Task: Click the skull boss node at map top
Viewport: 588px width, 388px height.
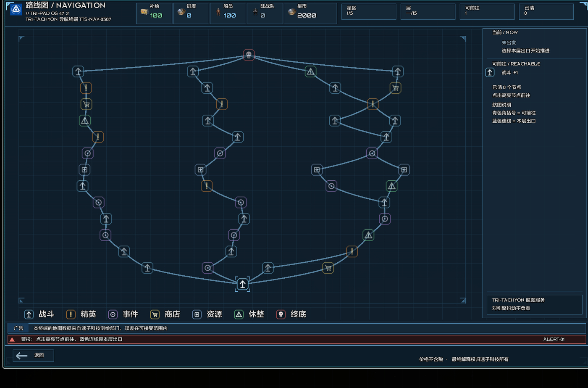Action: [x=249, y=55]
